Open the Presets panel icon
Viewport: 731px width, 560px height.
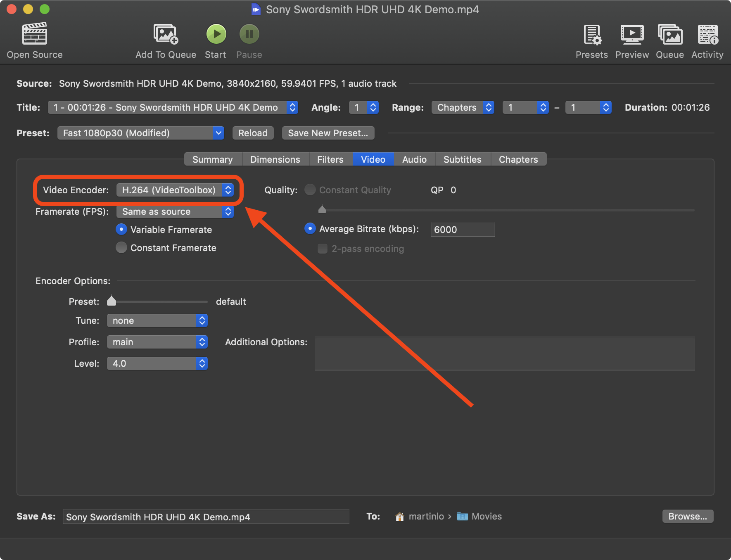pos(592,34)
